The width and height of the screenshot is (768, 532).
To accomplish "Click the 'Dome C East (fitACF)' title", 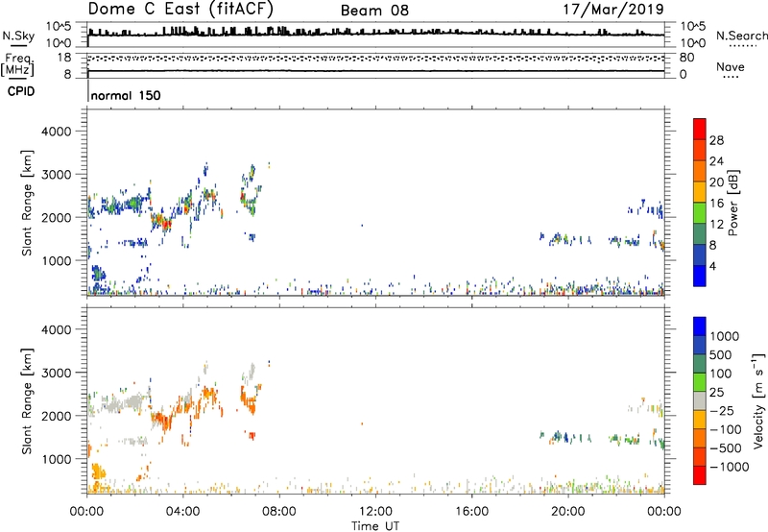I will [180, 10].
